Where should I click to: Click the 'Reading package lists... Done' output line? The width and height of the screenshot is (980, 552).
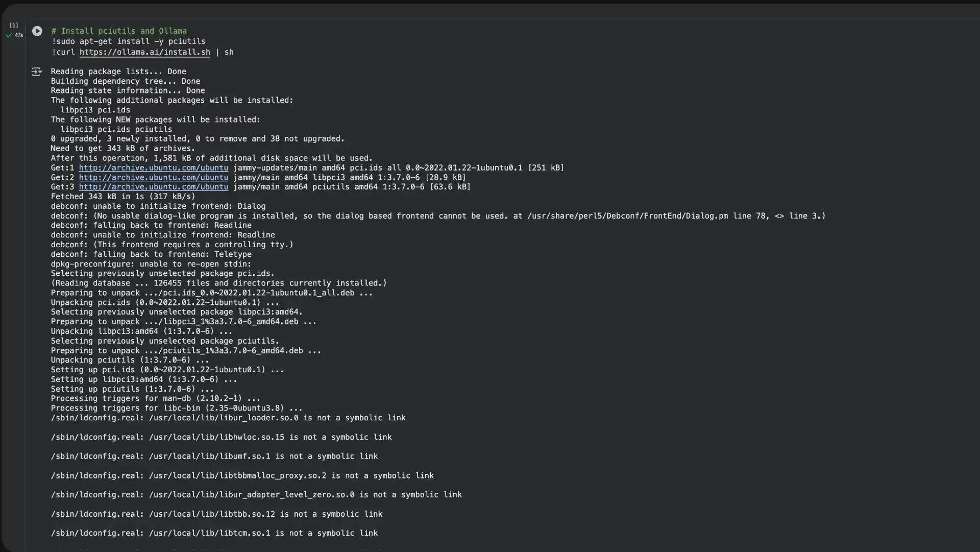(x=118, y=71)
